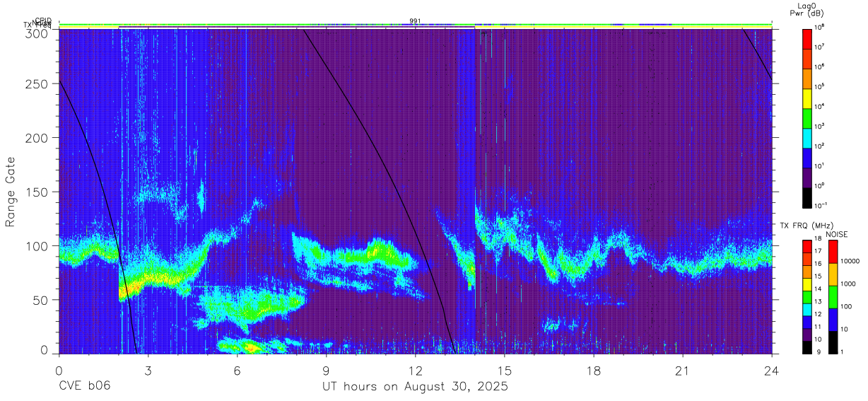Click the y-axis tick label '150'
Viewport: 868px width, 401px height.
coord(38,192)
